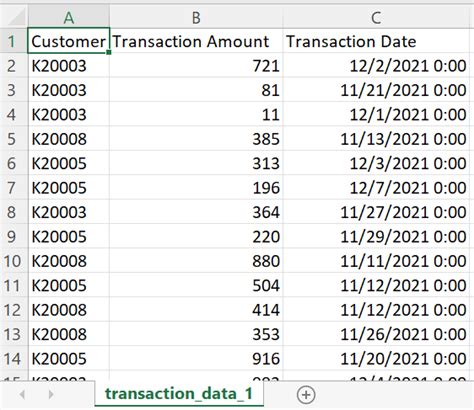Click next sheet navigation arrow
This screenshot has width=474, height=410.
pyautogui.click(x=51, y=395)
